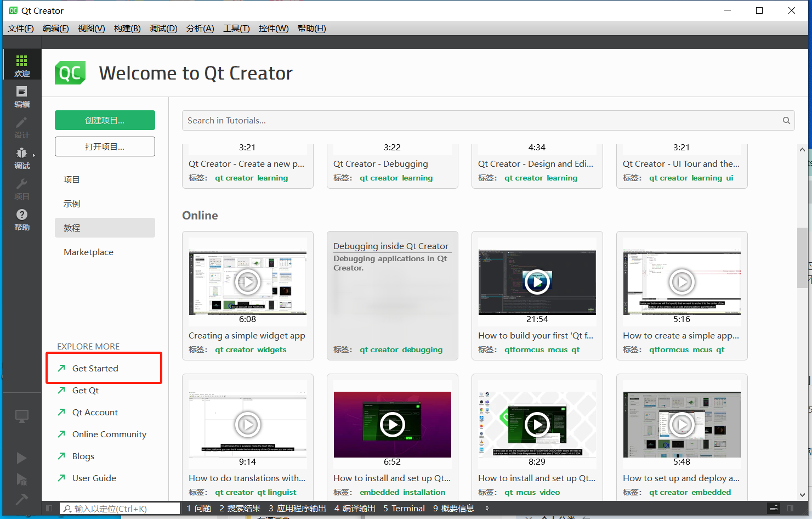Click the 欢迎 (Welcome) mode icon
This screenshot has height=519, width=812.
(22, 64)
